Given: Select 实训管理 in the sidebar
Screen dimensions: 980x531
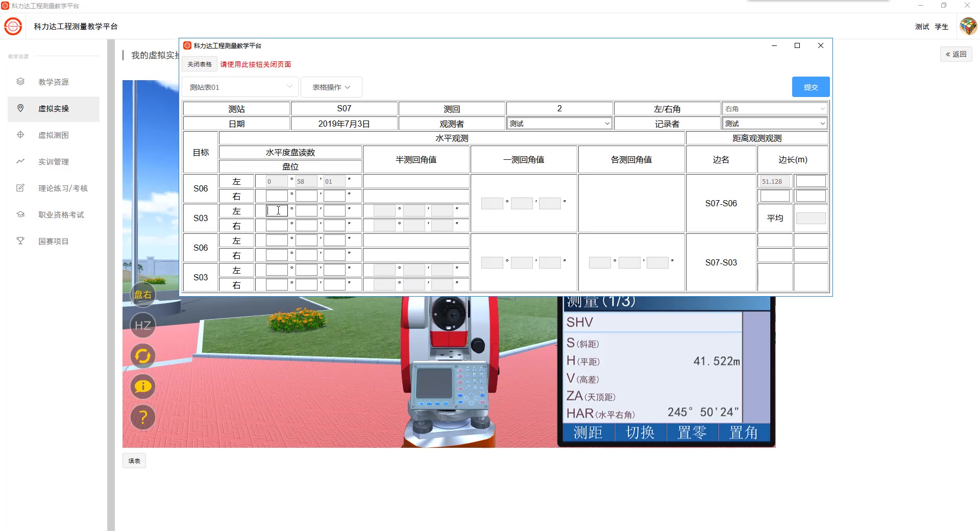Looking at the screenshot, I should point(54,161).
